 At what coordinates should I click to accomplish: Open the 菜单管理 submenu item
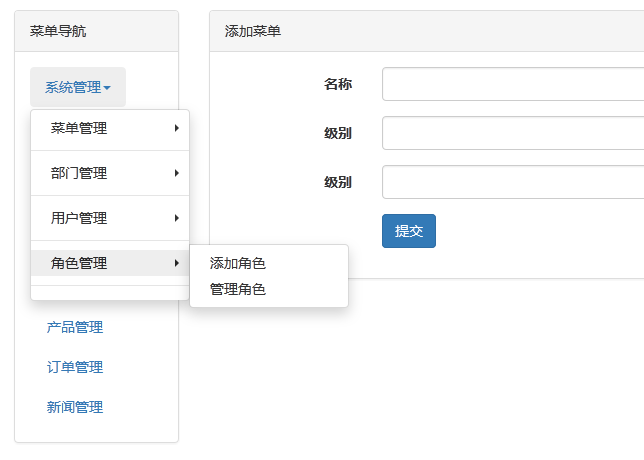[x=110, y=128]
